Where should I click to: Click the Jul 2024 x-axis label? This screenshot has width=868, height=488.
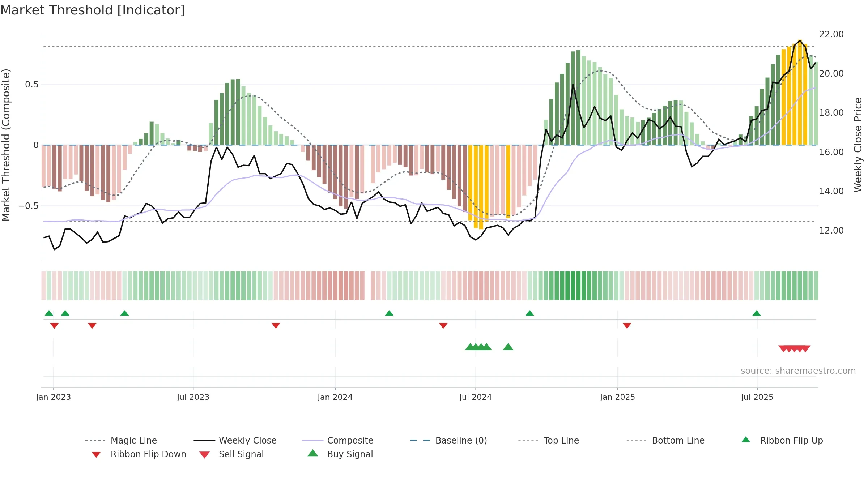pos(476,397)
